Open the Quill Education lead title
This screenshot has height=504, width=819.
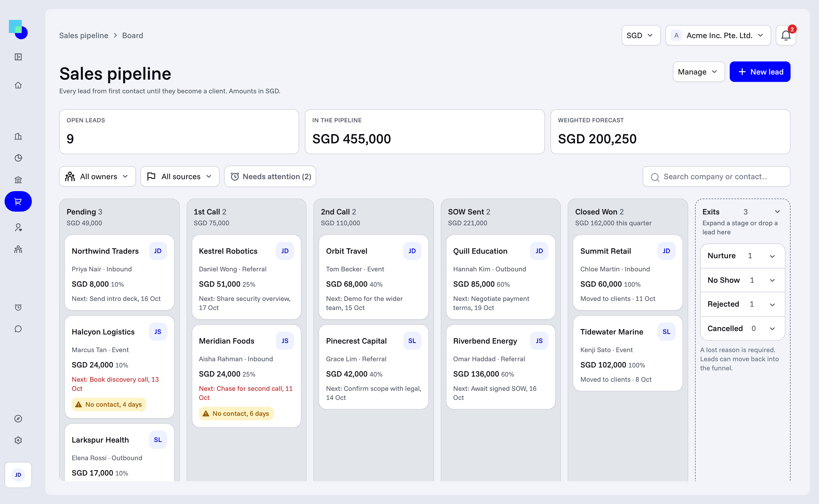point(480,251)
